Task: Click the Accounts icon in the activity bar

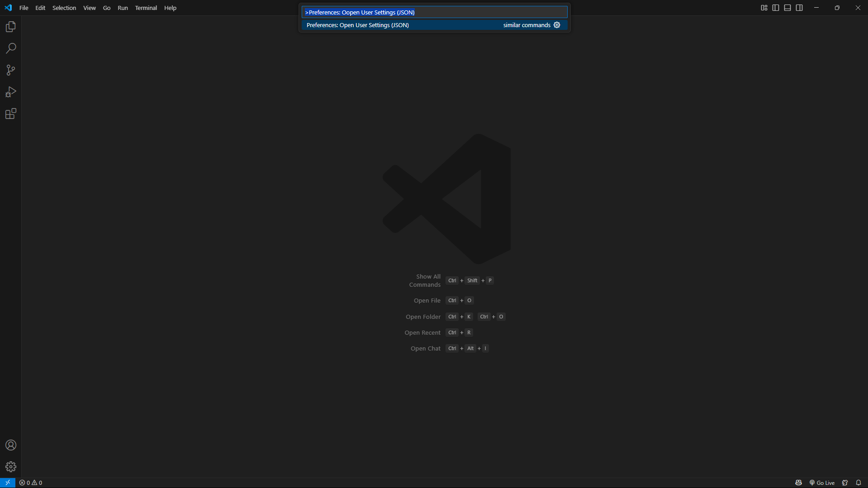Action: [10, 445]
